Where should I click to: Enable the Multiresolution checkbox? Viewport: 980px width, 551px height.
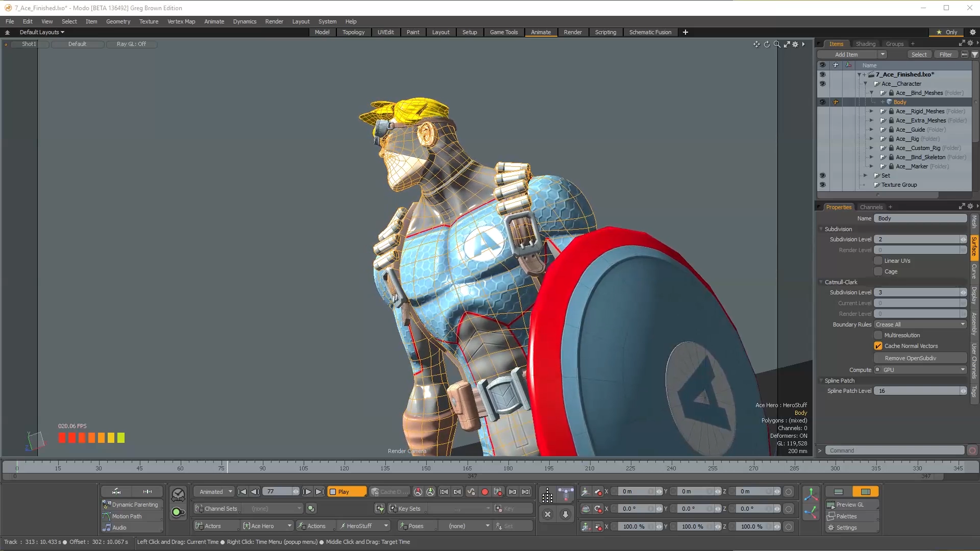878,335
